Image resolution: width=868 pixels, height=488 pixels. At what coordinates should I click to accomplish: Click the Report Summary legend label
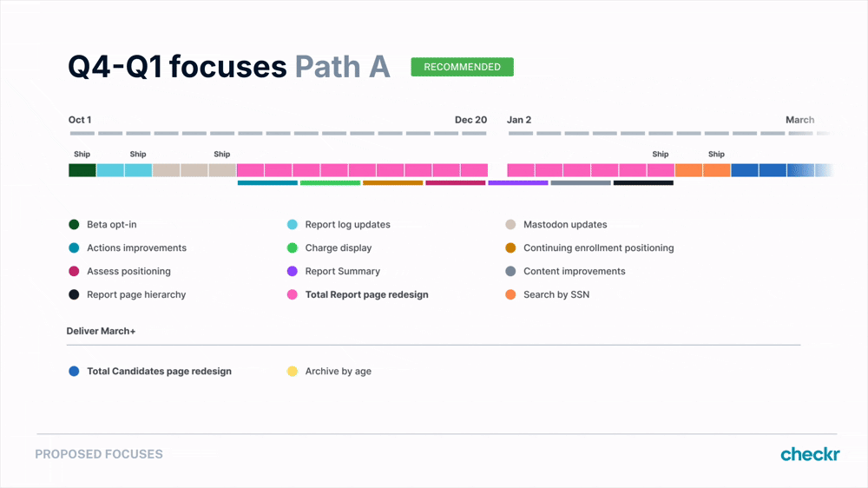342,272
